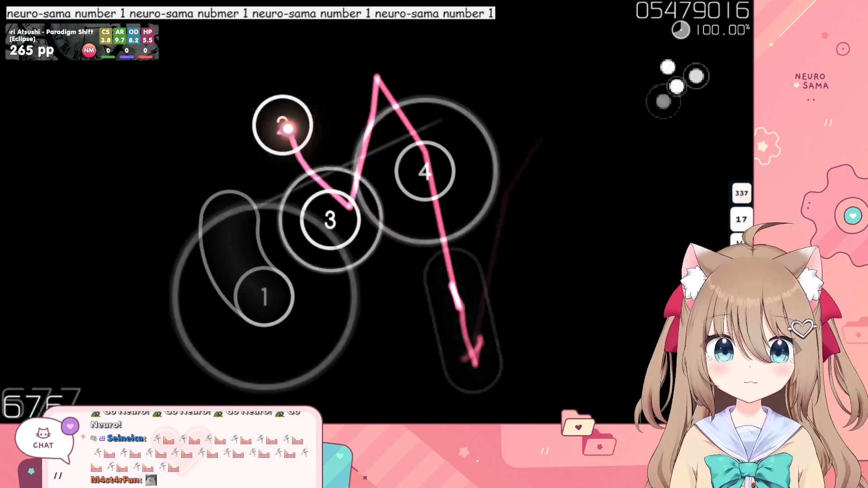
Task: Click the HP 5.5 stat badge
Action: pos(147,36)
